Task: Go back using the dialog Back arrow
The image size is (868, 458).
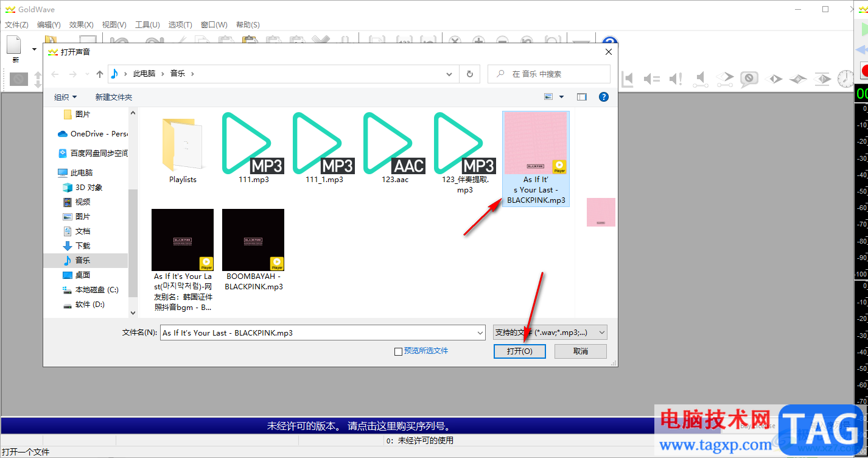Action: [55, 74]
